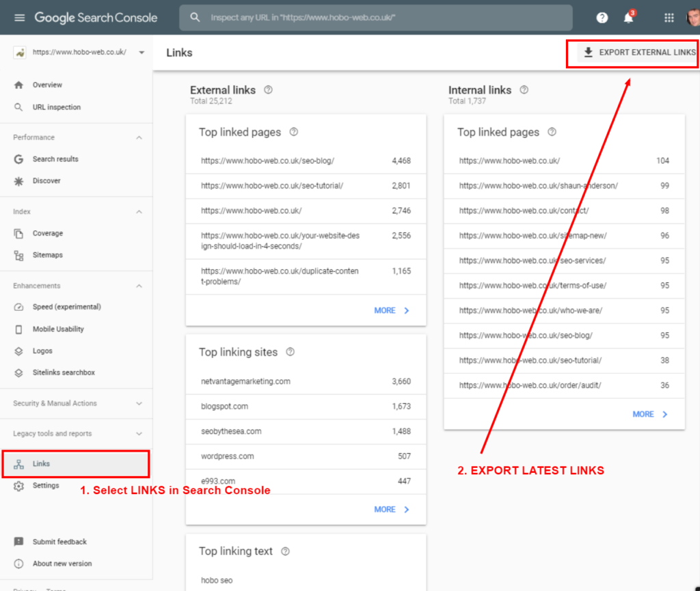
Task: Click the help icon beside External links
Action: [268, 90]
